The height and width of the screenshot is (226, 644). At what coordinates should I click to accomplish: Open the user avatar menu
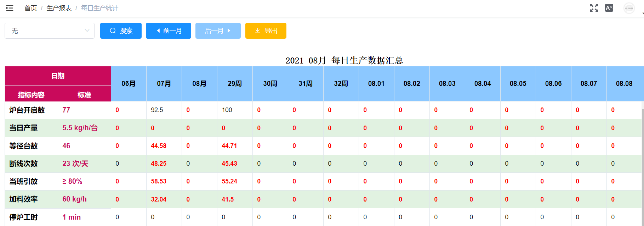629,8
